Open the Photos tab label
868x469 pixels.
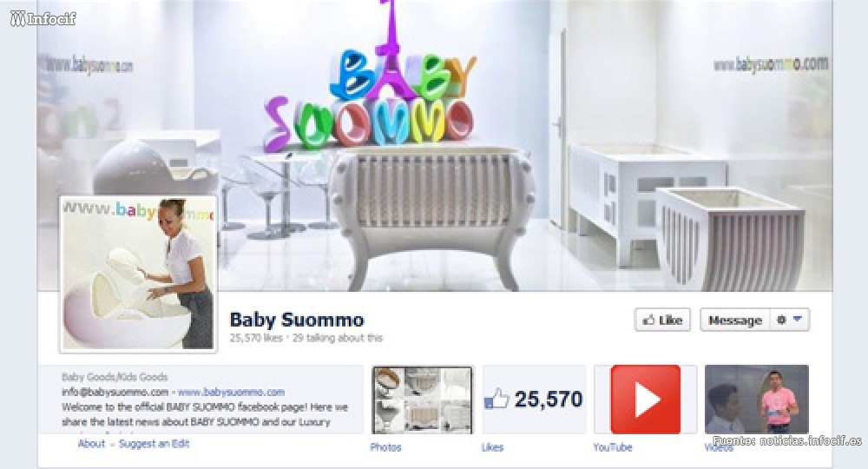point(385,447)
